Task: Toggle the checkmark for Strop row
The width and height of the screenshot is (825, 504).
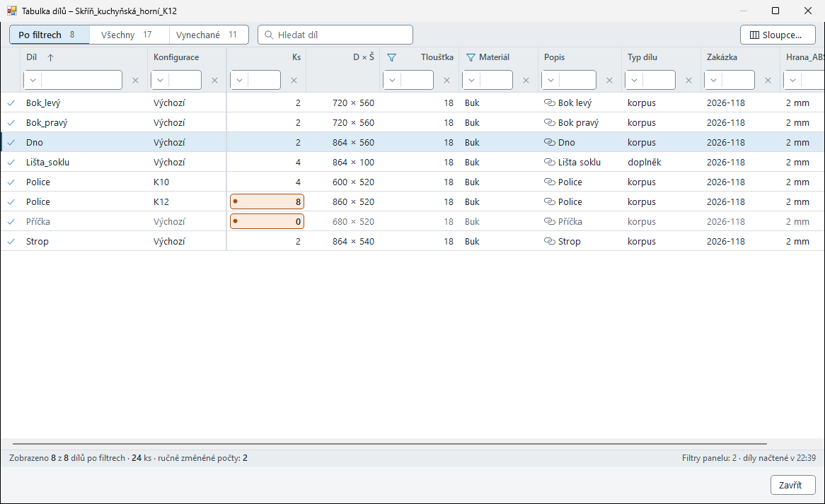Action: [x=11, y=241]
